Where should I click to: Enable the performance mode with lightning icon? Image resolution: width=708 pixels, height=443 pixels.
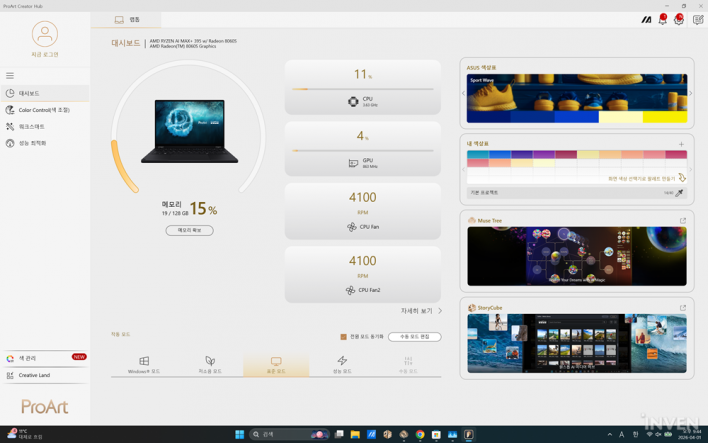(342, 365)
